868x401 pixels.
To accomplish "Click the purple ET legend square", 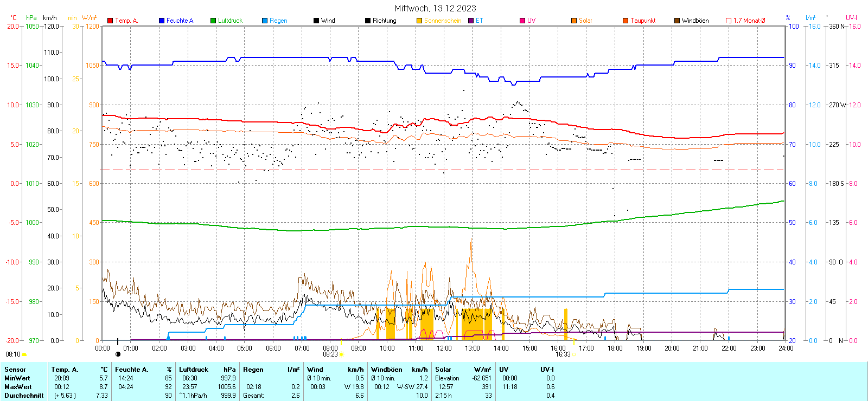I will click(471, 21).
